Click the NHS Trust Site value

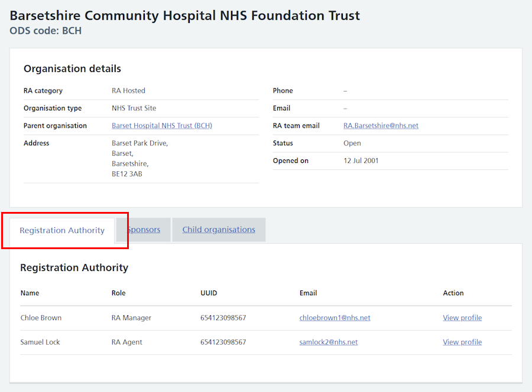pos(134,109)
